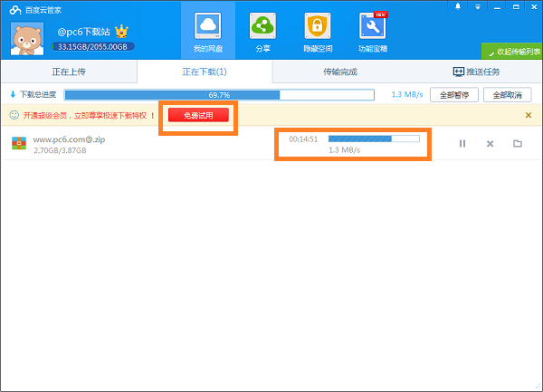Cancel the www.pc6.com@.zip download

tap(490, 143)
